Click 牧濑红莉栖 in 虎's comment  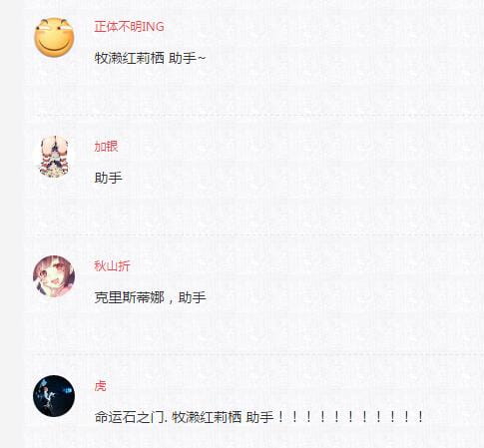pos(207,417)
